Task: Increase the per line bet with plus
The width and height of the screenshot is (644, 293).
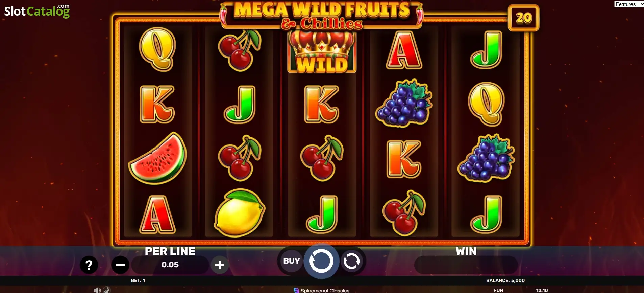Action: pos(220,265)
